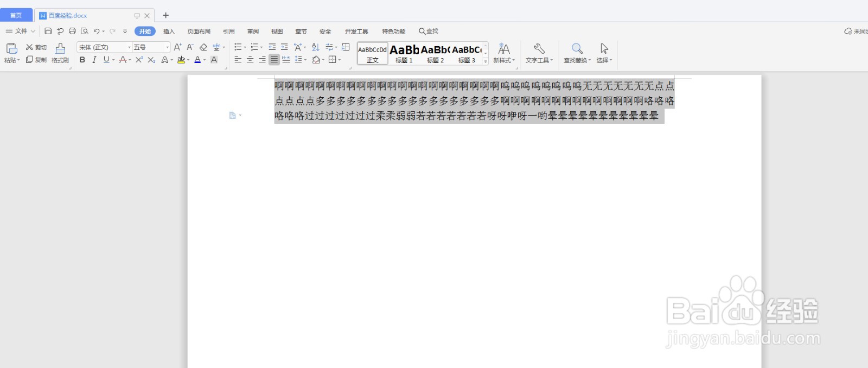Open the 文件 file menu

click(21, 31)
